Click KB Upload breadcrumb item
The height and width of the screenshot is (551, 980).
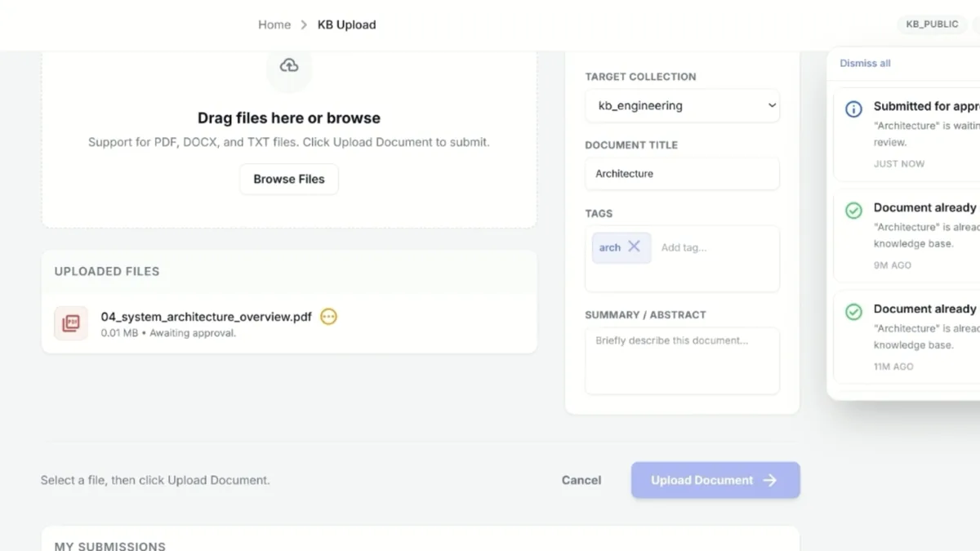347,24
